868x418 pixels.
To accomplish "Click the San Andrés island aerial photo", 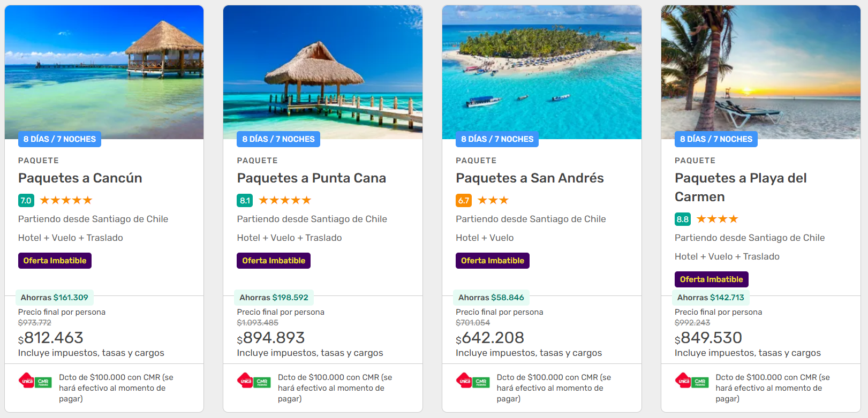I will pos(542,70).
